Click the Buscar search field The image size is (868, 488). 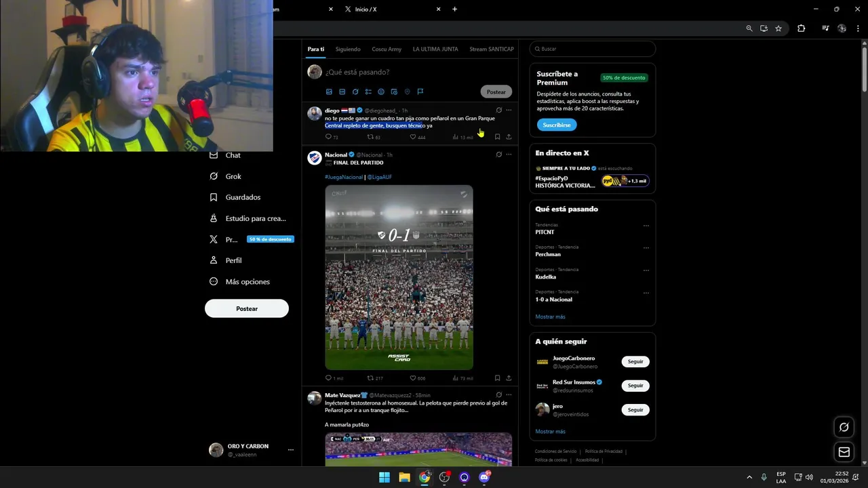tap(593, 49)
